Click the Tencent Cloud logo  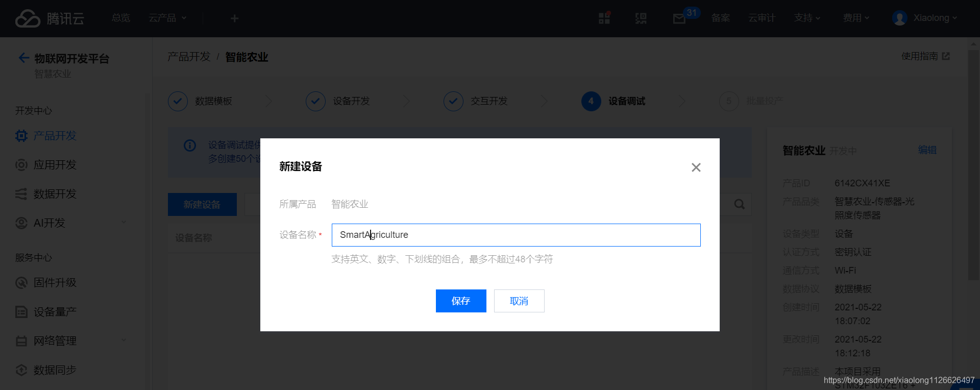(50, 18)
